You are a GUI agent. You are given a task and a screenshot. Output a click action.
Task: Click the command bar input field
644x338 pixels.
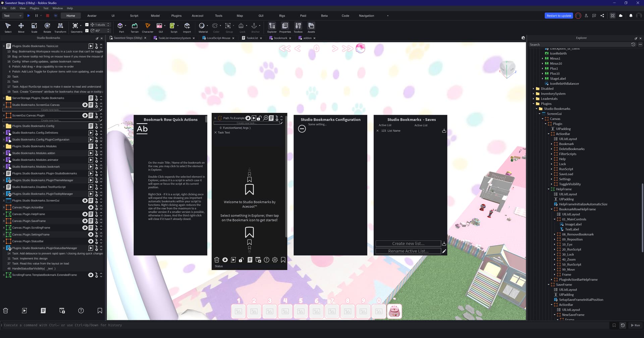[305, 325]
